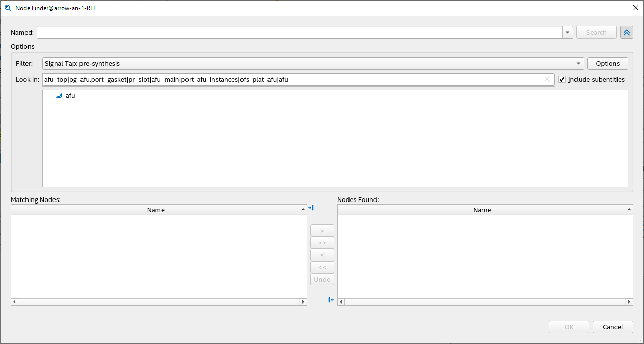Screen dimensions: 644x344
Task: Click the double-chevron collapse icon beside Search
Action: tap(626, 32)
